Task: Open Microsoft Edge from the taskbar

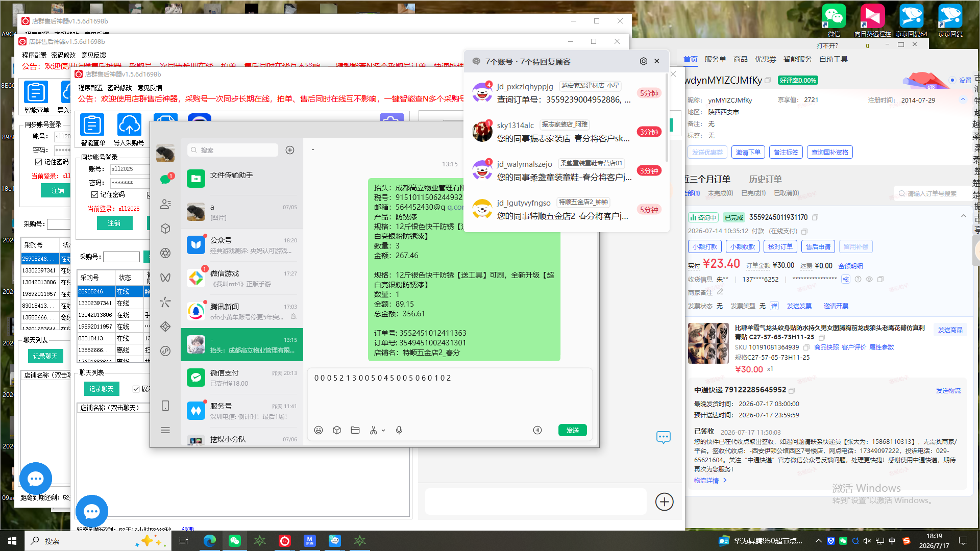Action: [x=209, y=541]
